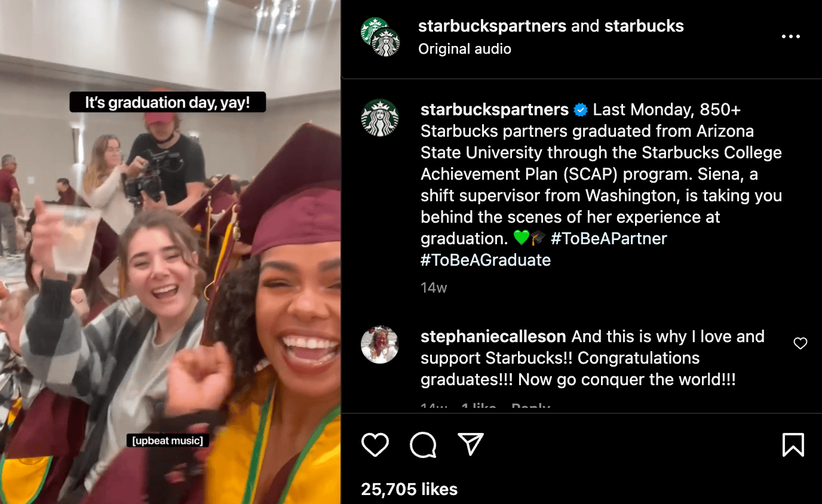Click the blue verified badge

pos(580,110)
